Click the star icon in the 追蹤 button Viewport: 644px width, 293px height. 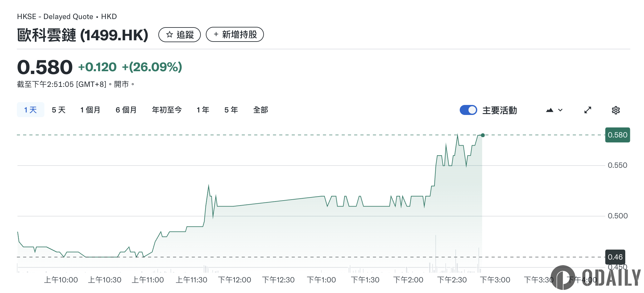pyautogui.click(x=170, y=35)
